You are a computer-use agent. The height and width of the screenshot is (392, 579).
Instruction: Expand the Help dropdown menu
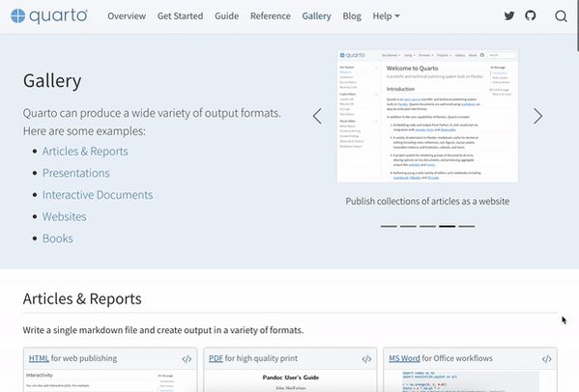point(386,16)
